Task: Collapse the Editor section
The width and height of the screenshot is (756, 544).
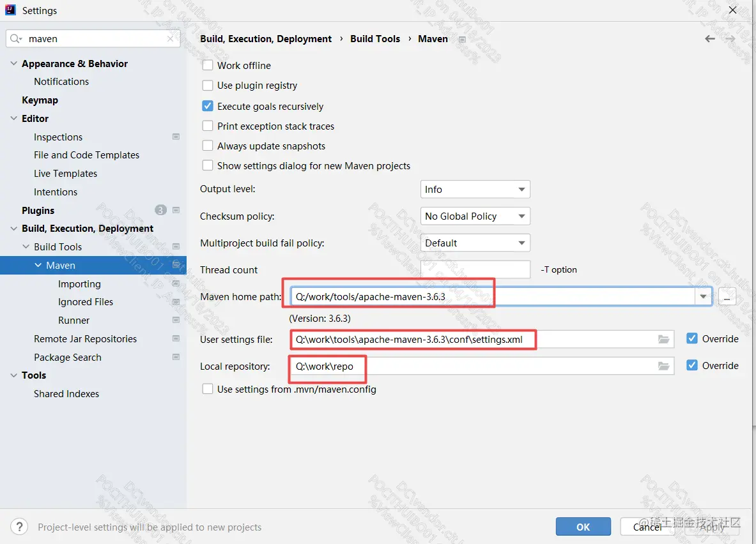Action: click(x=13, y=119)
